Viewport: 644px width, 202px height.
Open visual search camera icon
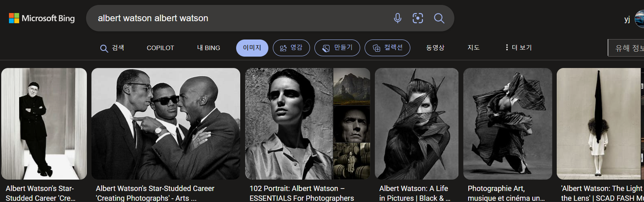point(418,18)
